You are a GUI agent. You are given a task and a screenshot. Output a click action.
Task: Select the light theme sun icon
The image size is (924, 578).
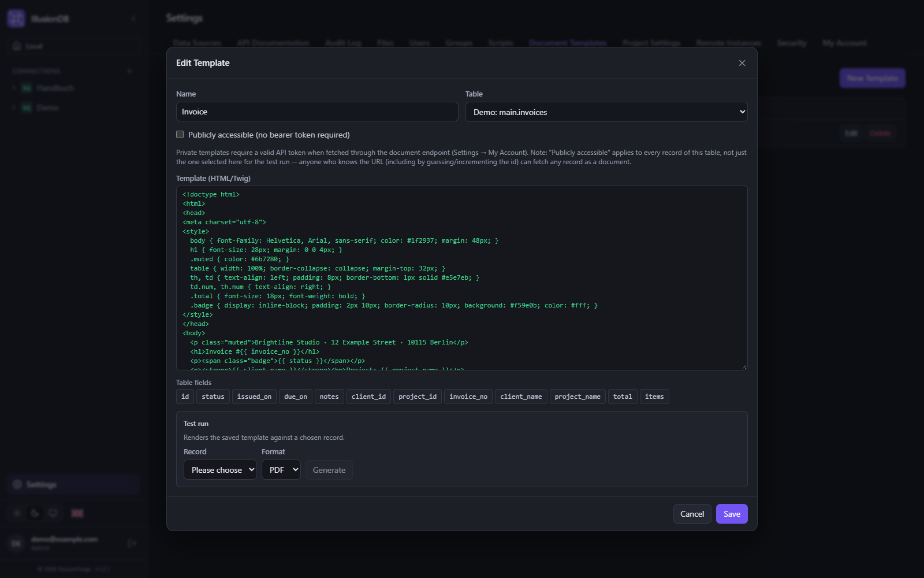(x=17, y=513)
